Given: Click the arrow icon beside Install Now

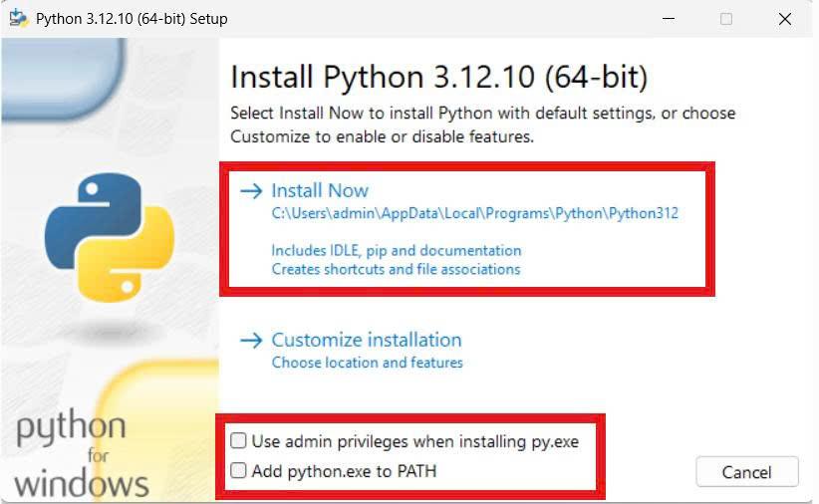Looking at the screenshot, I should pos(251,191).
